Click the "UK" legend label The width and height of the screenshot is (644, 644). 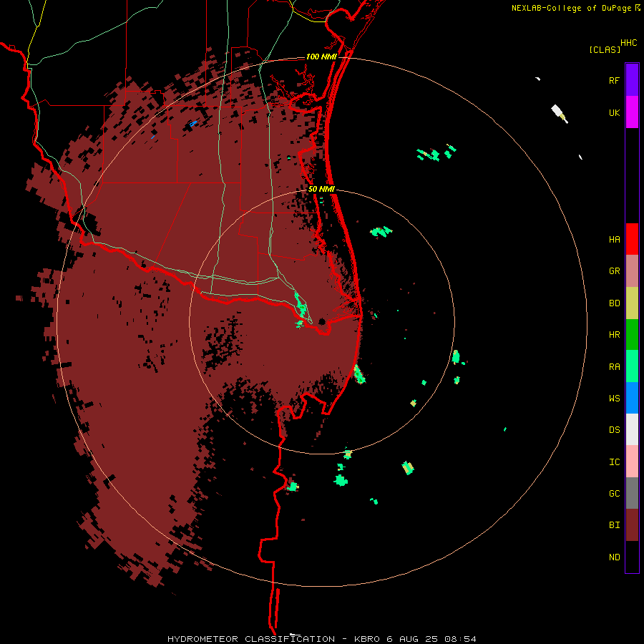pyautogui.click(x=614, y=112)
